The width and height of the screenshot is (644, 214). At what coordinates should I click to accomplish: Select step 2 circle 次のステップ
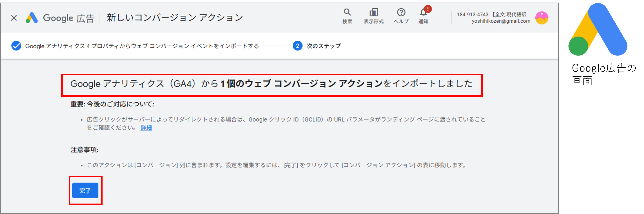coord(298,46)
